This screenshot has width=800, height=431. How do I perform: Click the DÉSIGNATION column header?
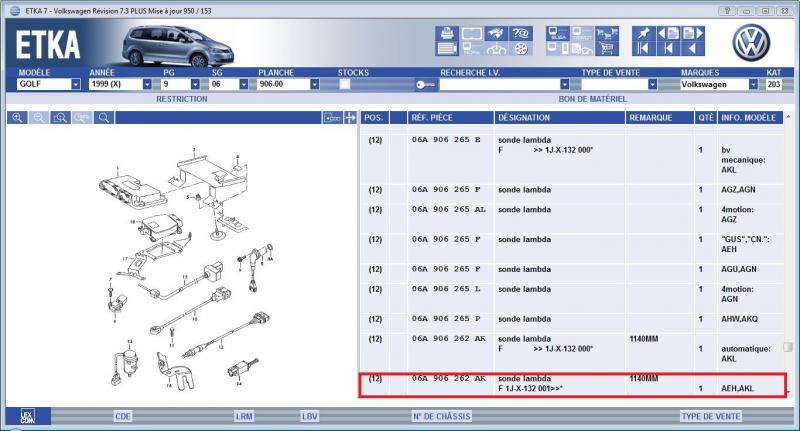coord(560,118)
